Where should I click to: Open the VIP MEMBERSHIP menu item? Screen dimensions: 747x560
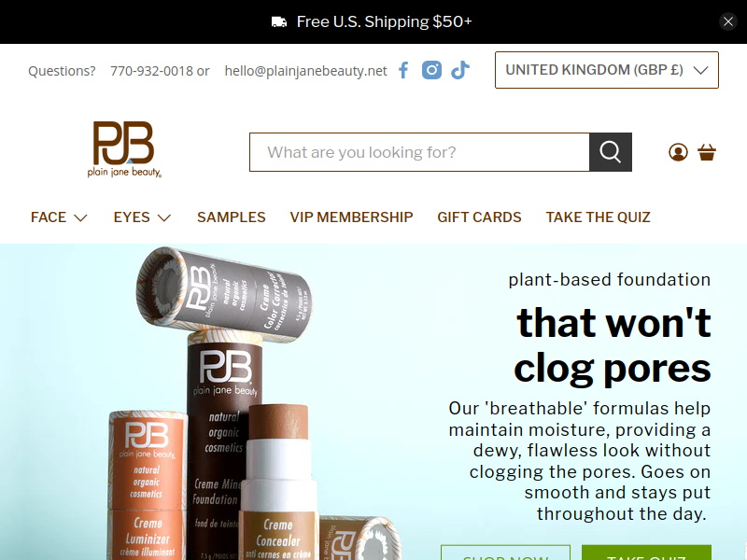[x=351, y=217]
